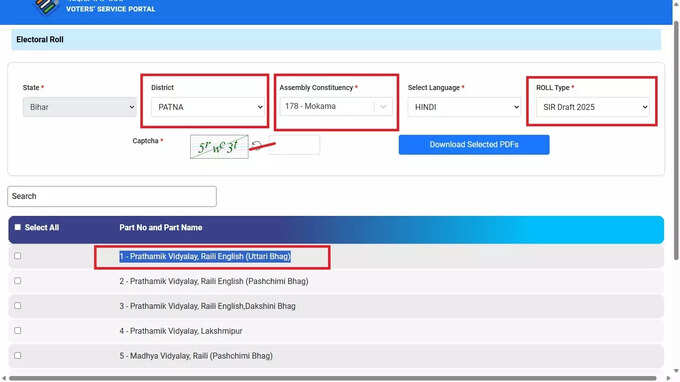Click the vertical scrollbar down arrow

pyautogui.click(x=676, y=371)
